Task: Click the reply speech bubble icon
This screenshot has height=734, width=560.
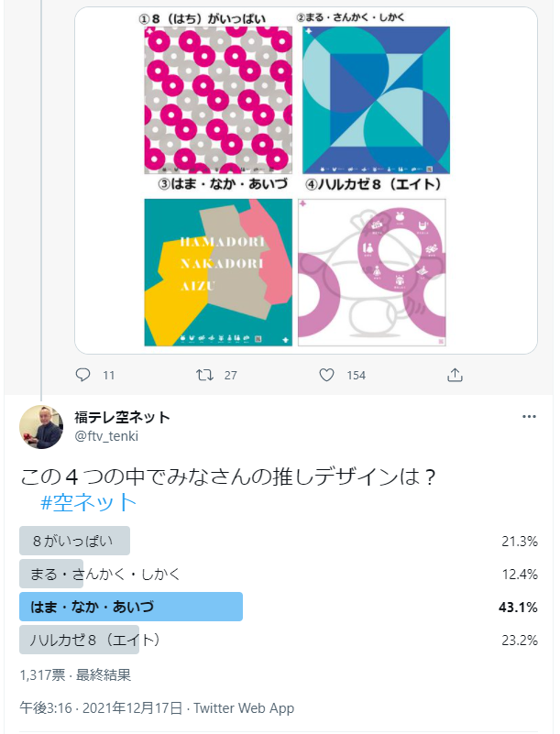Action: pyautogui.click(x=83, y=375)
